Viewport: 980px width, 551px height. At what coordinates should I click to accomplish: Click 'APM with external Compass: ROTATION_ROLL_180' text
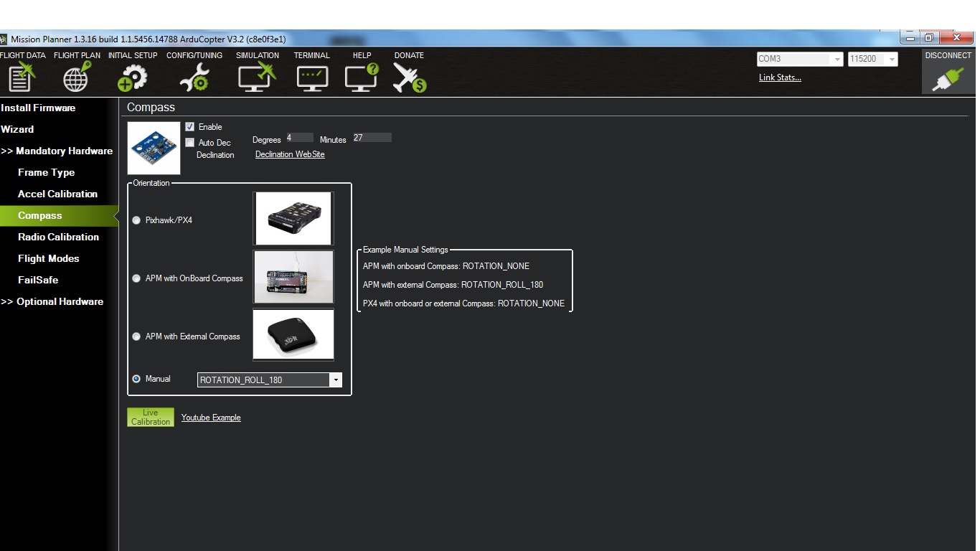[453, 285]
